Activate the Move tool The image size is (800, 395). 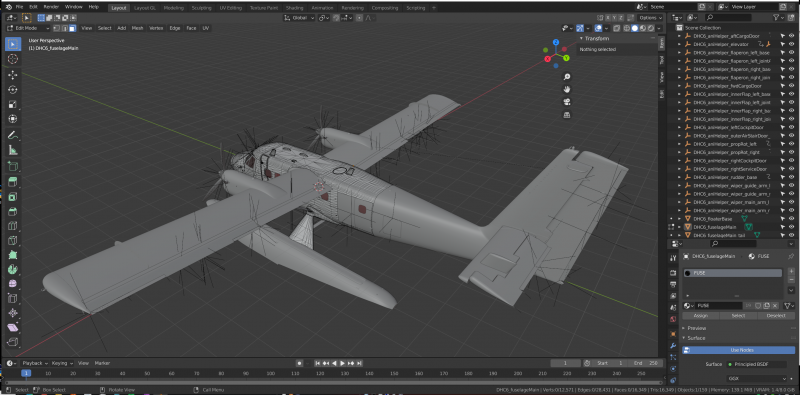point(13,75)
